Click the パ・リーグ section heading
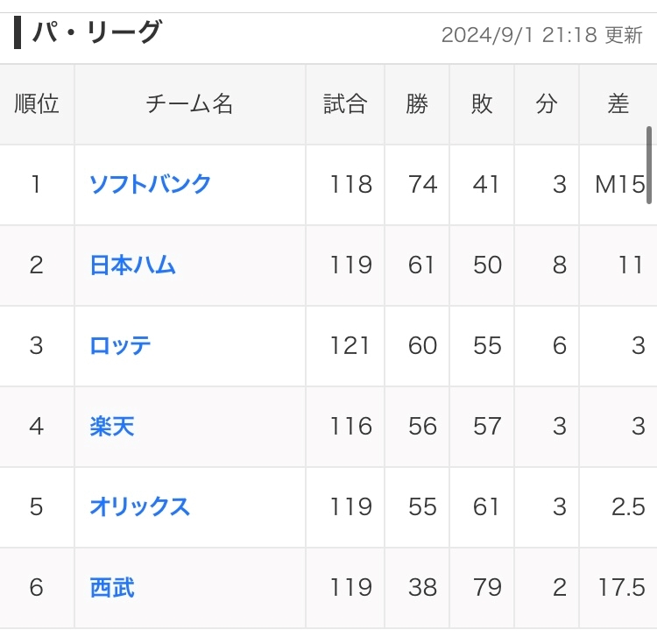 97,33
